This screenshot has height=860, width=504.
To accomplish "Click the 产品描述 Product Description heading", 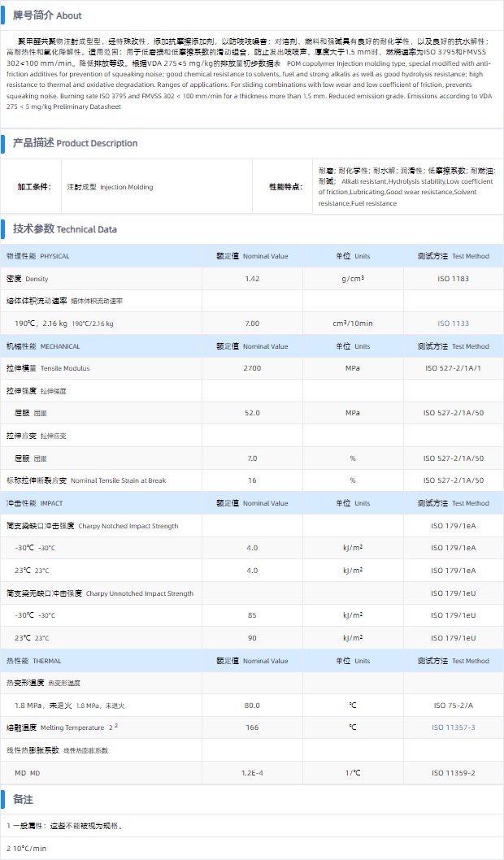I will (75, 143).
